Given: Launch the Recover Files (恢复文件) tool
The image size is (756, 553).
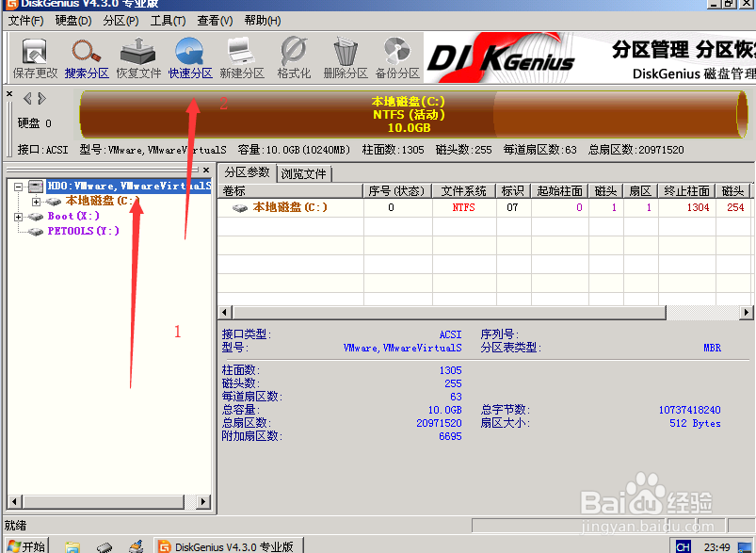Looking at the screenshot, I should pyautogui.click(x=138, y=57).
